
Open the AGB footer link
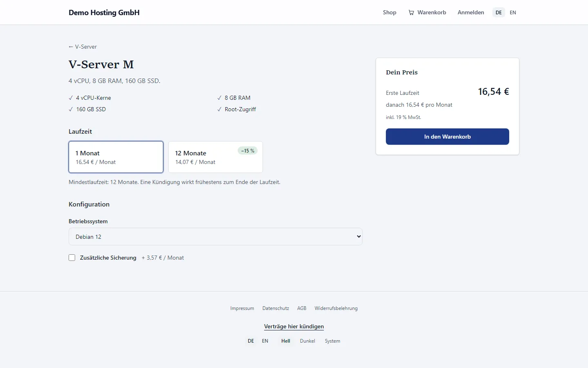pos(302,308)
